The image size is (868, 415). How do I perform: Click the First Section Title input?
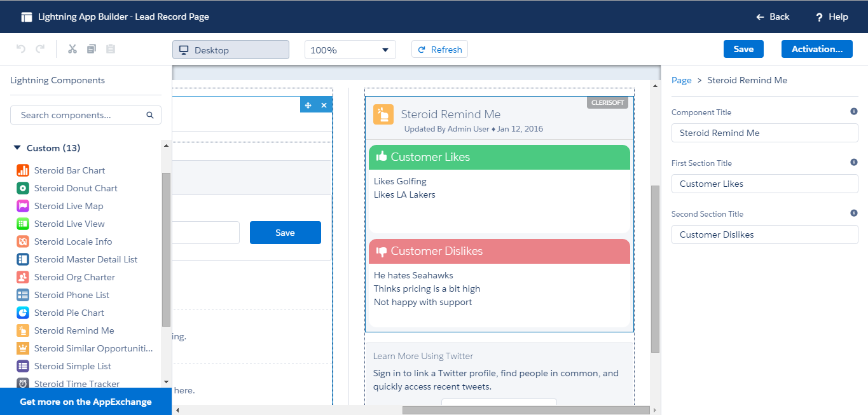point(765,184)
